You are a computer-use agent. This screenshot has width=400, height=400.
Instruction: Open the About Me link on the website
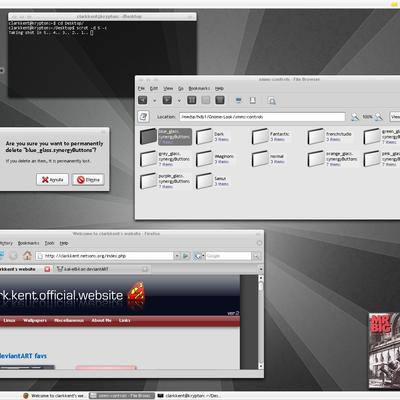(101, 320)
